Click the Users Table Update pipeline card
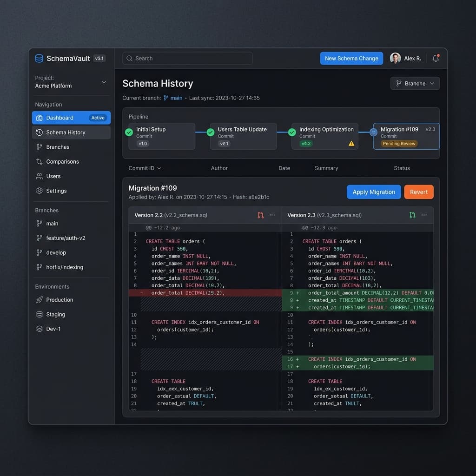Screen dimensions: 476x476 (243, 136)
